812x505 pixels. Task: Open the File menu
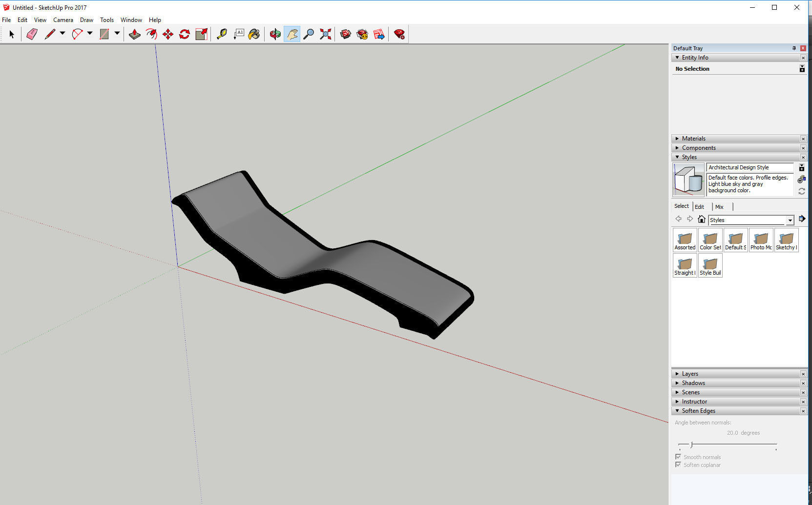click(6, 20)
